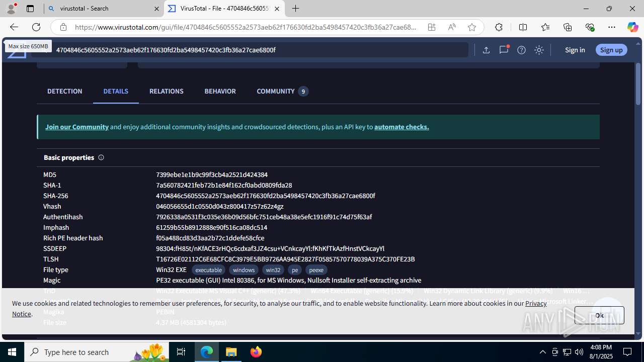The image size is (644, 362).
Task: Click taskbar search box
Action: (x=97, y=352)
